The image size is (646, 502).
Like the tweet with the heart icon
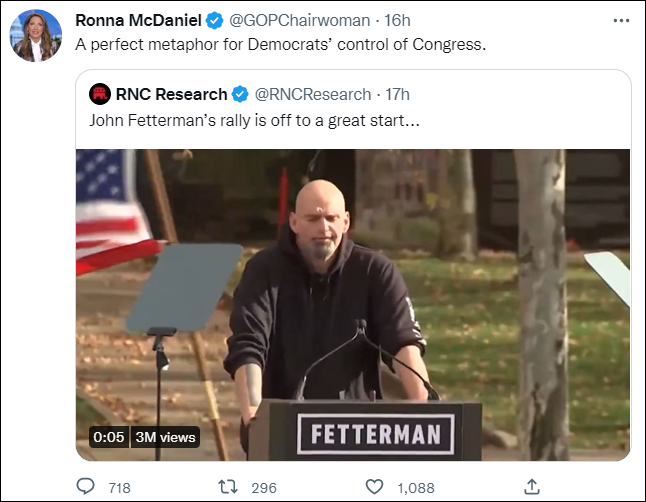coord(374,487)
